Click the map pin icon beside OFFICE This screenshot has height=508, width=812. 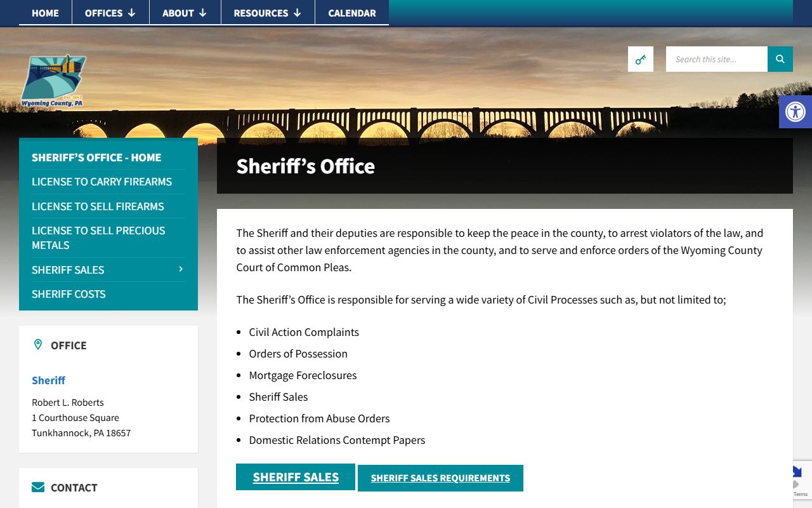(x=38, y=345)
